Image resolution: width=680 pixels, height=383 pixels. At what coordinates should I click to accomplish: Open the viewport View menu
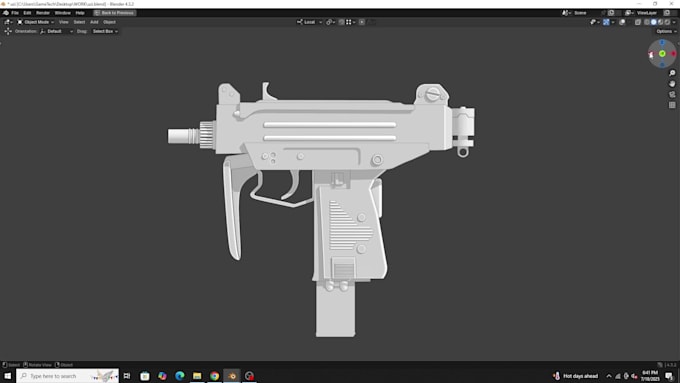[64, 22]
